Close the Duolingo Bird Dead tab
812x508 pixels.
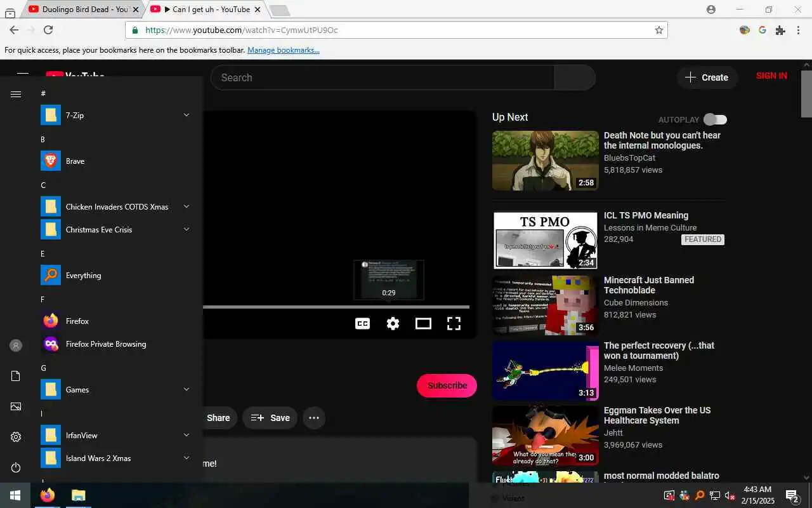(135, 10)
